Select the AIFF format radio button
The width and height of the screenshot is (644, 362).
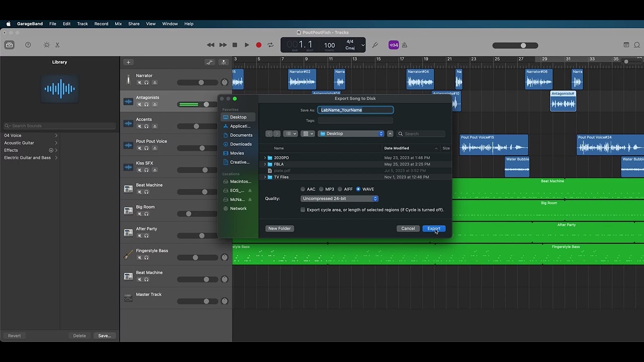pyautogui.click(x=340, y=189)
